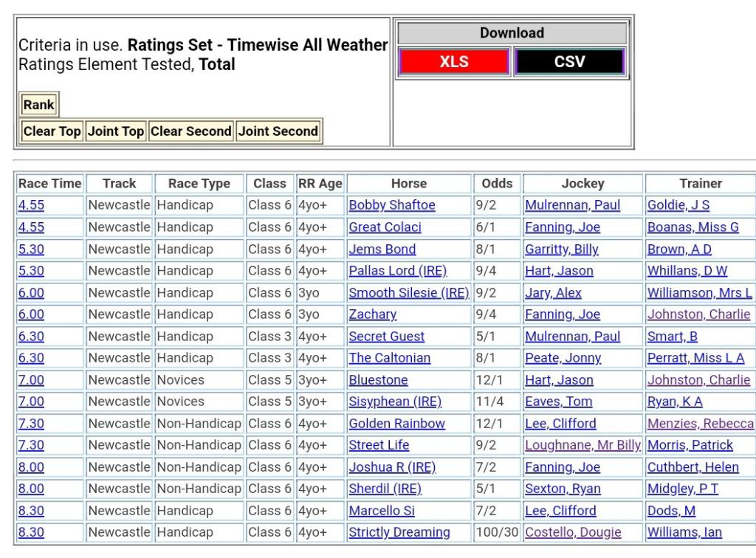
Task: Open the Great Colaci horse link
Action: [x=385, y=227]
